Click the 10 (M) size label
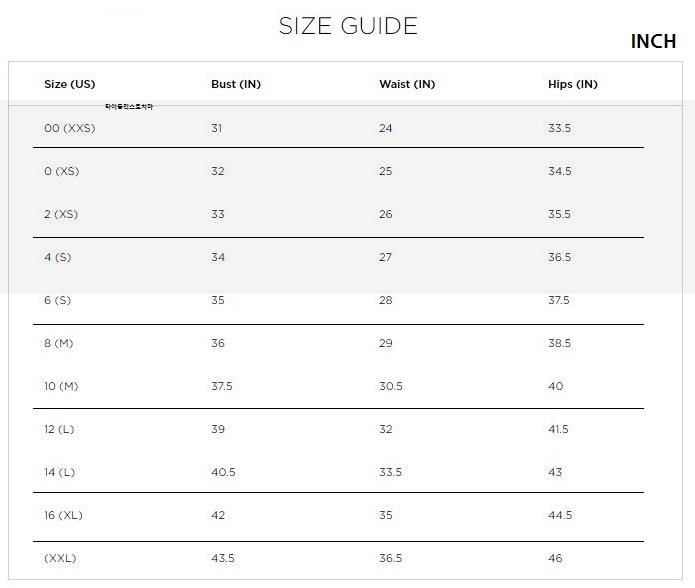Image resolution: width=695 pixels, height=588 pixels. click(61, 387)
